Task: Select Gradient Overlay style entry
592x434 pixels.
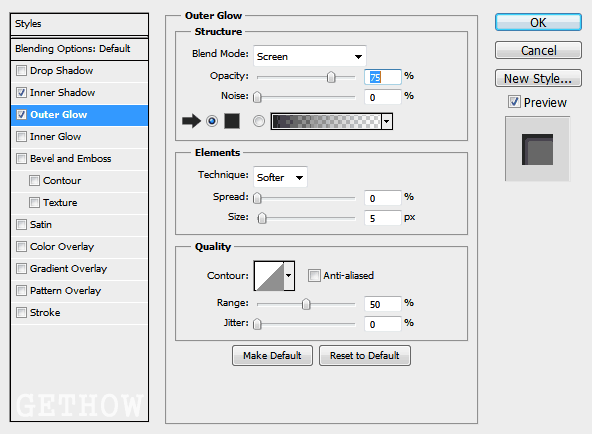Action: [68, 269]
